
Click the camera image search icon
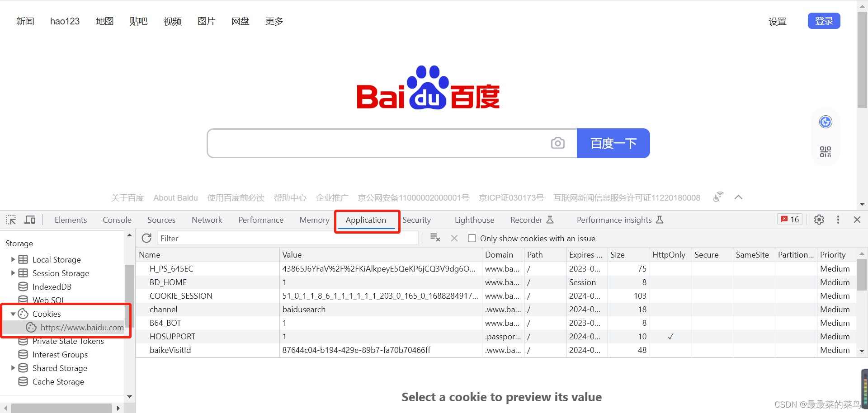(x=558, y=143)
